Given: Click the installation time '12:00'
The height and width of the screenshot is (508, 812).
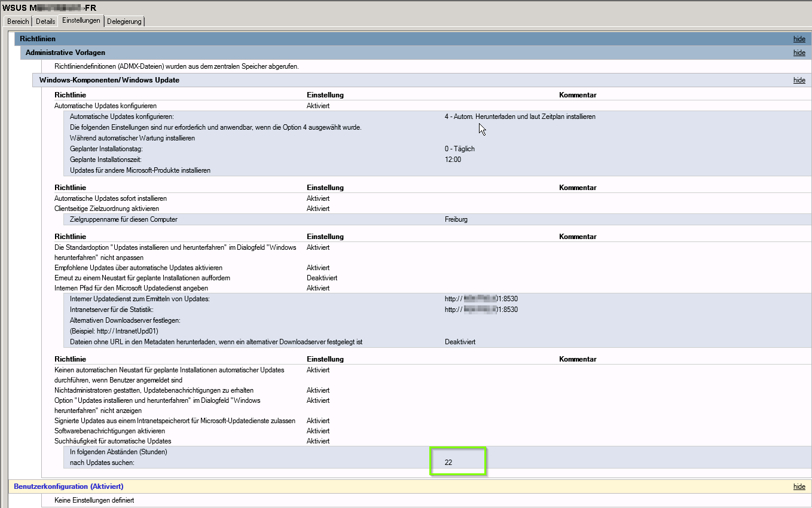Looking at the screenshot, I should (x=453, y=160).
